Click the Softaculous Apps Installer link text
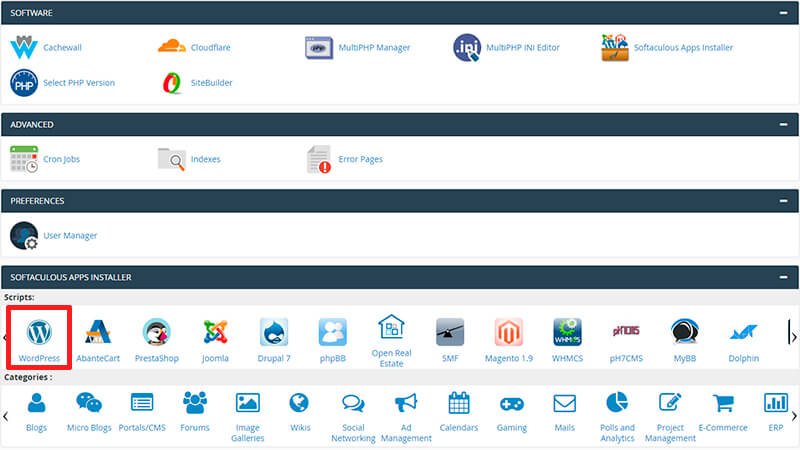 pyautogui.click(x=683, y=47)
